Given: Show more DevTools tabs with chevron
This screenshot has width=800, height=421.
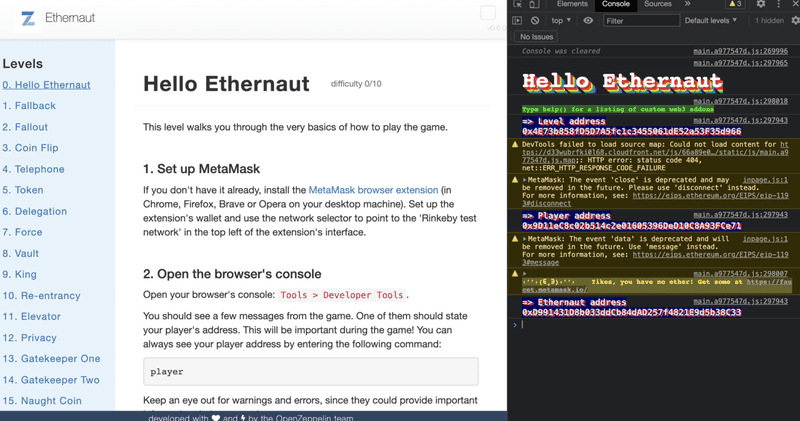Looking at the screenshot, I should (x=688, y=4).
